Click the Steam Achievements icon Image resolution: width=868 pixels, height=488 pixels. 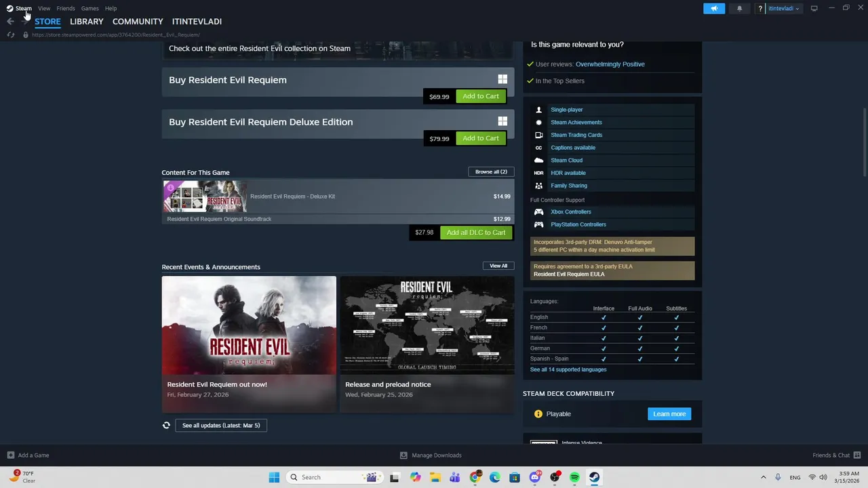(x=538, y=123)
